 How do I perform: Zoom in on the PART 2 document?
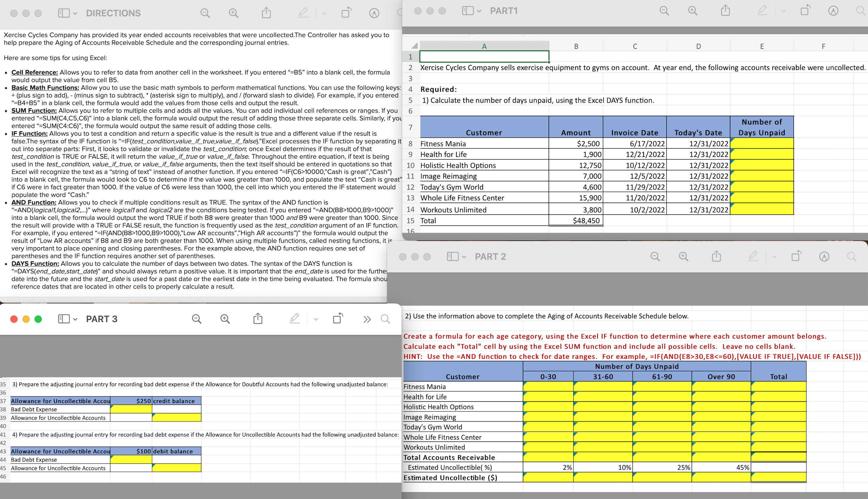pos(684,256)
